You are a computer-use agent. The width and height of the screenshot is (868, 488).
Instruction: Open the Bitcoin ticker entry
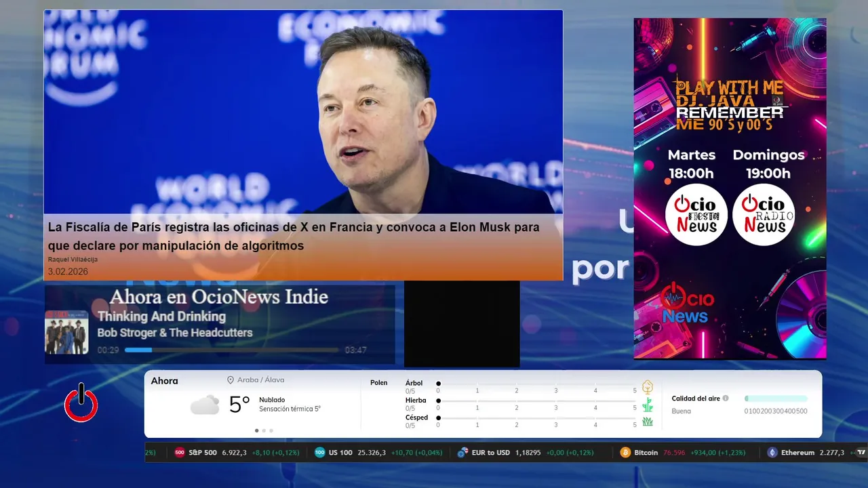(x=683, y=453)
